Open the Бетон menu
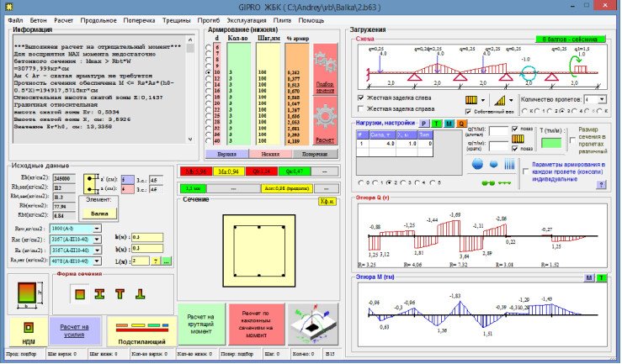The image size is (622, 364). tap(38, 20)
